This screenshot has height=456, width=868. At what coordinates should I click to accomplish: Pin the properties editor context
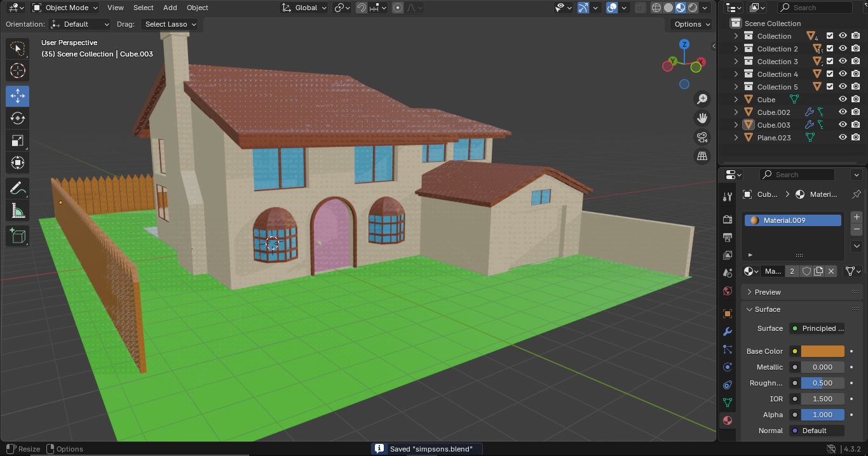856,194
